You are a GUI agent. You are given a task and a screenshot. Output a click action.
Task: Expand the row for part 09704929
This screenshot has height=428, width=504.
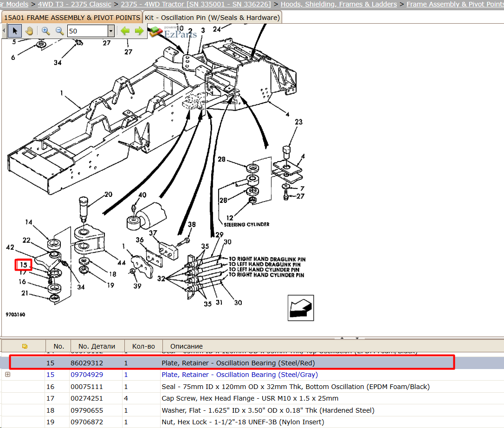8,375
